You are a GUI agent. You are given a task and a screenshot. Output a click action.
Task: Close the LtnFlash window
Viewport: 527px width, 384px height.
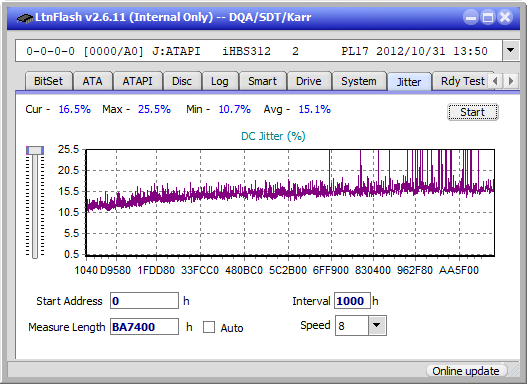pyautogui.click(x=505, y=17)
